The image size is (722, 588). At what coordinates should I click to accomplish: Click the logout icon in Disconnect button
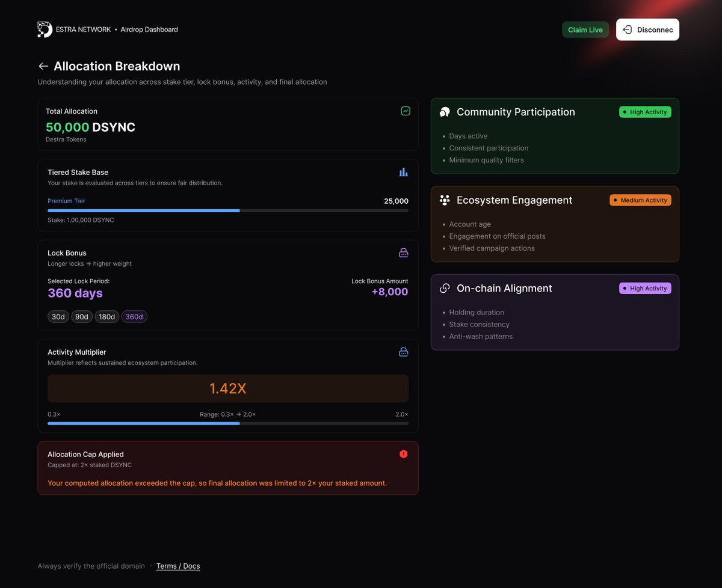[x=628, y=29]
